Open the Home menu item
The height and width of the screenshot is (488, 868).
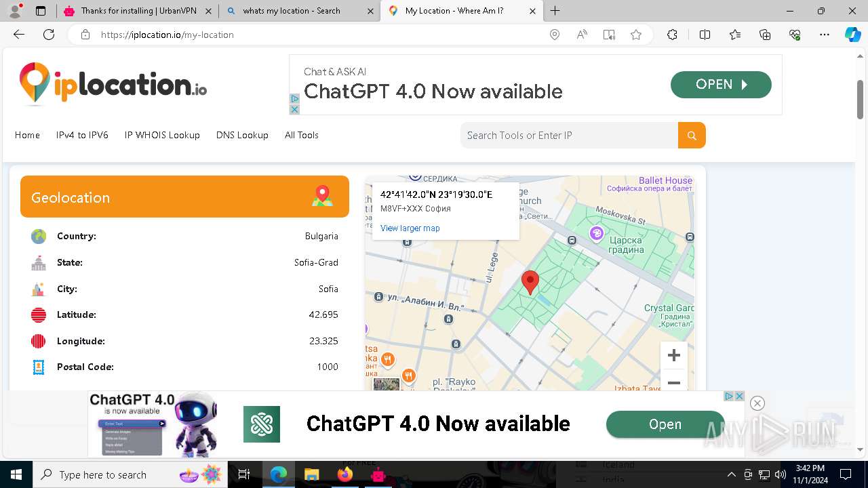coord(27,135)
